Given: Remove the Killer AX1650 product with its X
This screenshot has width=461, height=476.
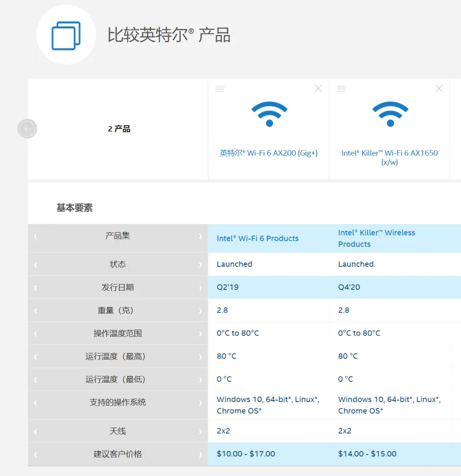Looking at the screenshot, I should [x=439, y=88].
